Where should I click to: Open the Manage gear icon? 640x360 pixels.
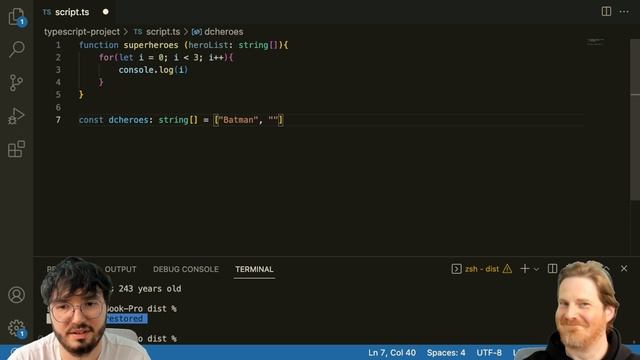pos(16,328)
